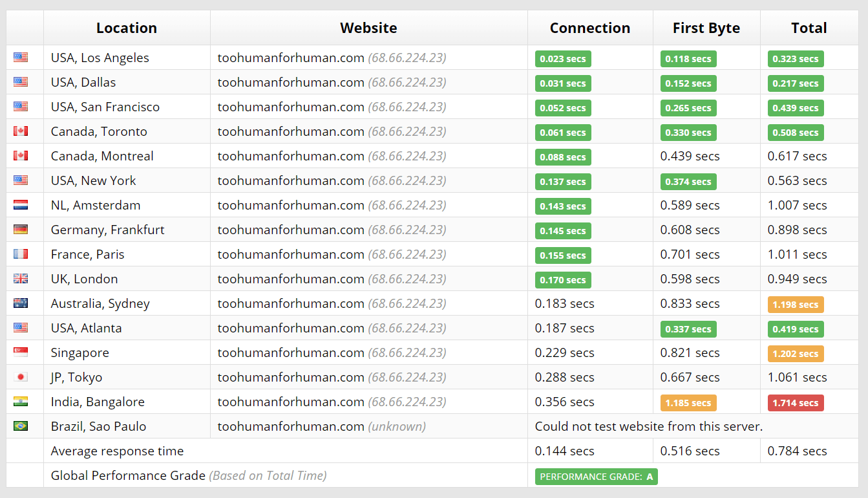Select the 'NL, Amsterdam' location text
The width and height of the screenshot is (868, 498).
(x=96, y=205)
